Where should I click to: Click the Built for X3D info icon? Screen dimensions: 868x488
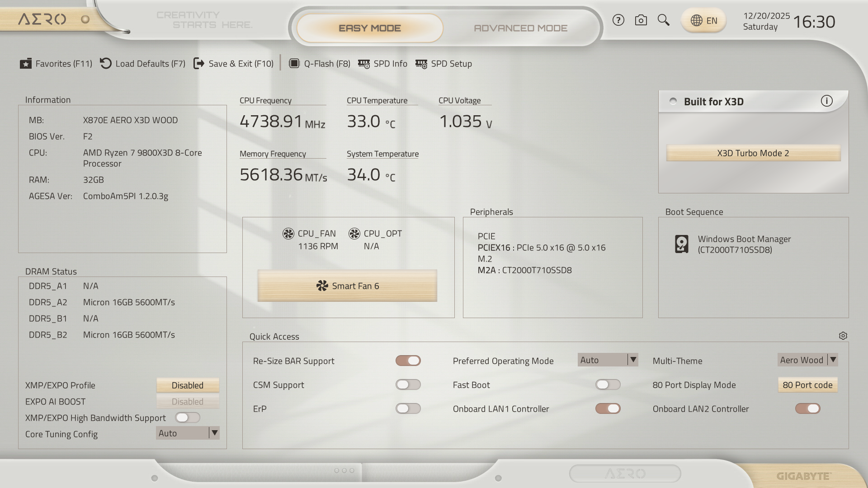(827, 101)
